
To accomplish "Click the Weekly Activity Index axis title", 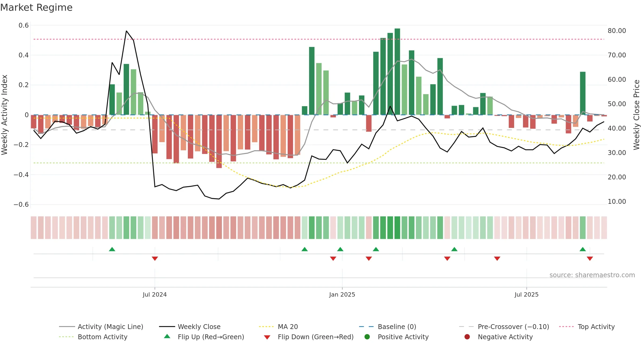I will [x=5, y=115].
